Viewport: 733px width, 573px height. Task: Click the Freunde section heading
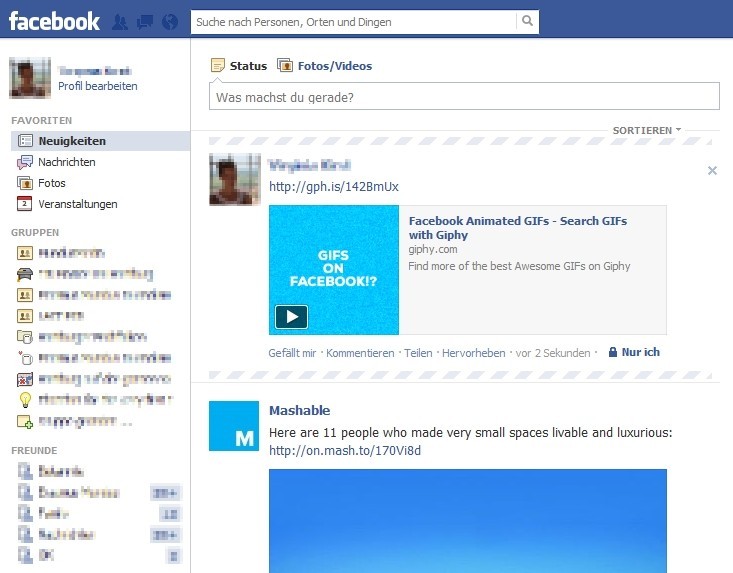(x=34, y=451)
